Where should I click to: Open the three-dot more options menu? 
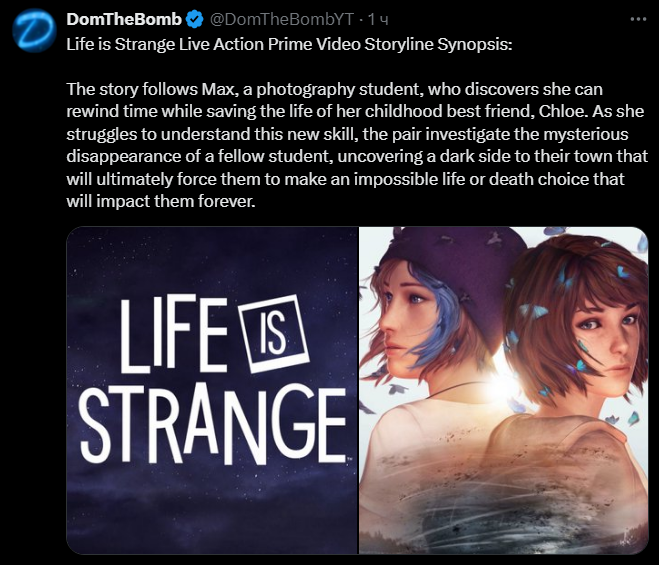point(638,19)
